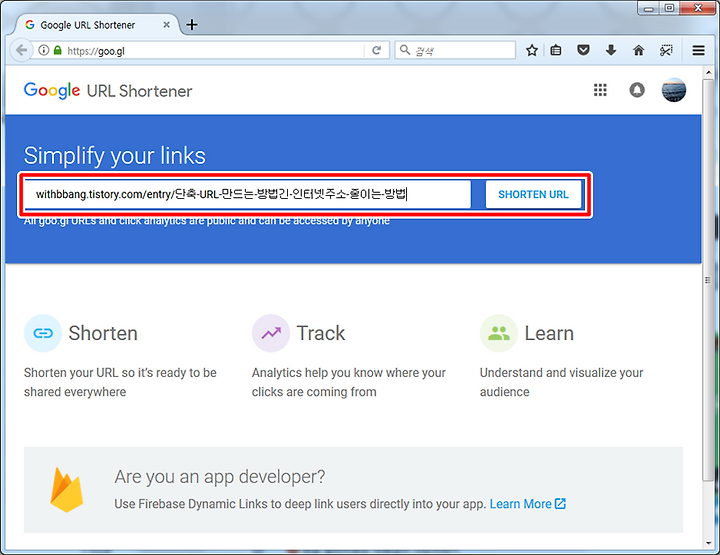This screenshot has width=720, height=555.
Task: Click the vertical scrollbar thumb
Action: (708, 280)
